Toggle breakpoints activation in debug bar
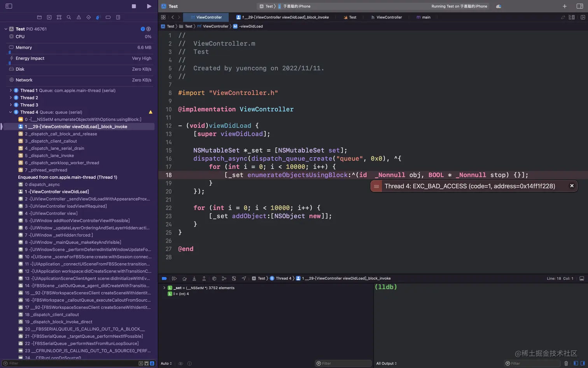 click(164, 278)
